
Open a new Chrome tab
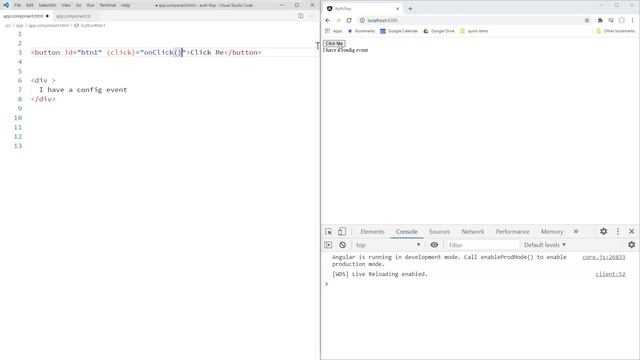point(410,9)
